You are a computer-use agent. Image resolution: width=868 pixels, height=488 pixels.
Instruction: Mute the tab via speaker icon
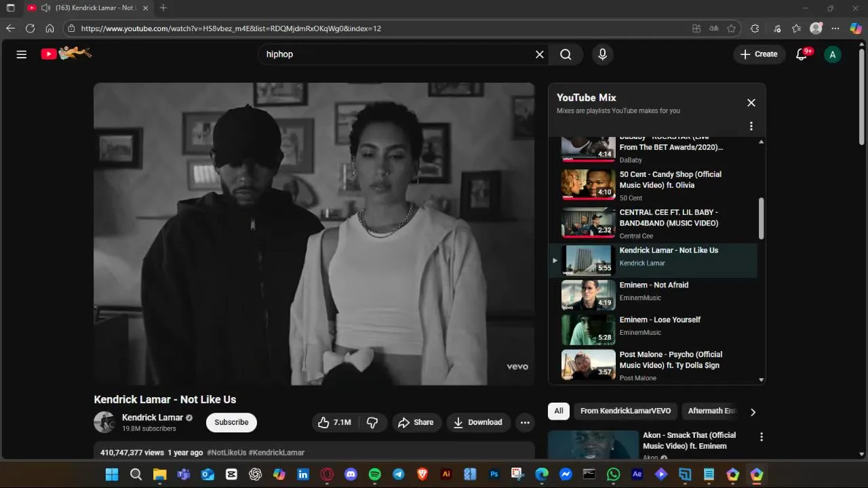click(x=45, y=8)
